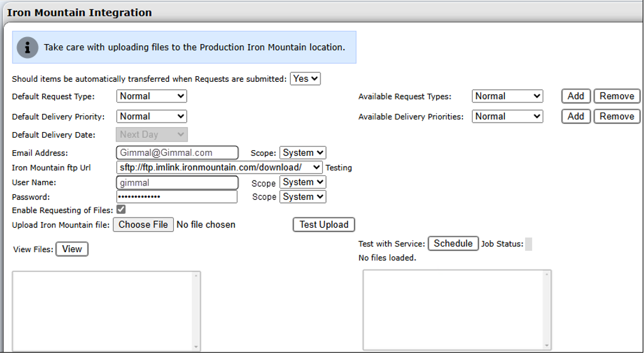Click the View files button

coord(72,250)
